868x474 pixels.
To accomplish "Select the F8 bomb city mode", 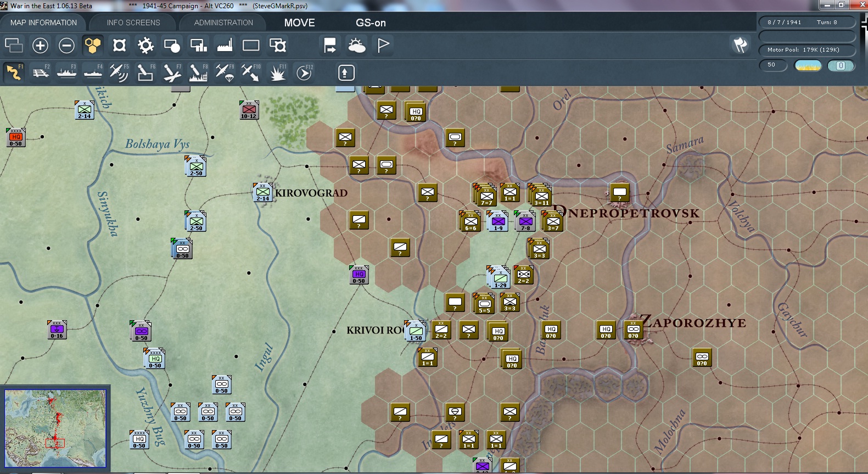I will pyautogui.click(x=198, y=73).
